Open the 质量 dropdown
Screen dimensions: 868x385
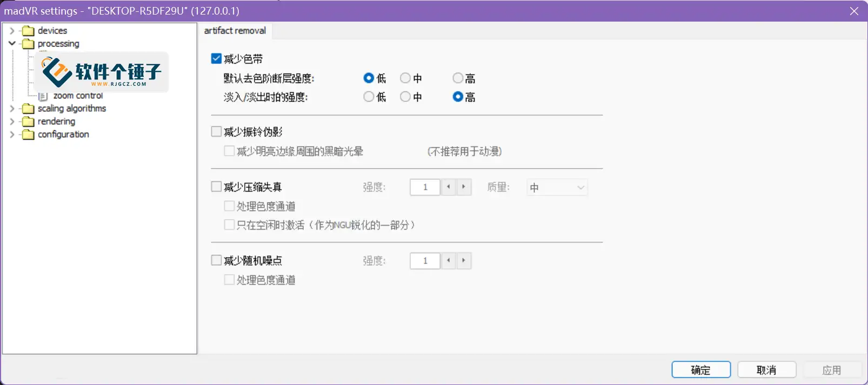tap(557, 187)
